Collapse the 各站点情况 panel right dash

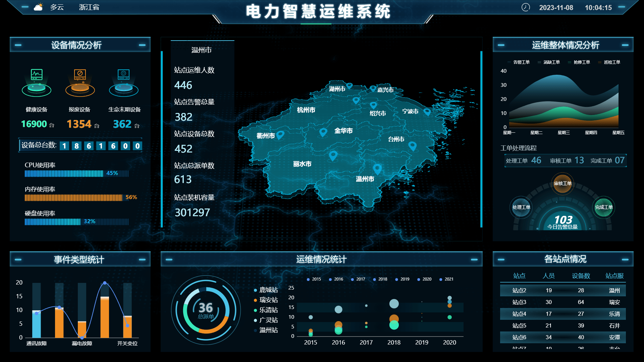click(625, 259)
